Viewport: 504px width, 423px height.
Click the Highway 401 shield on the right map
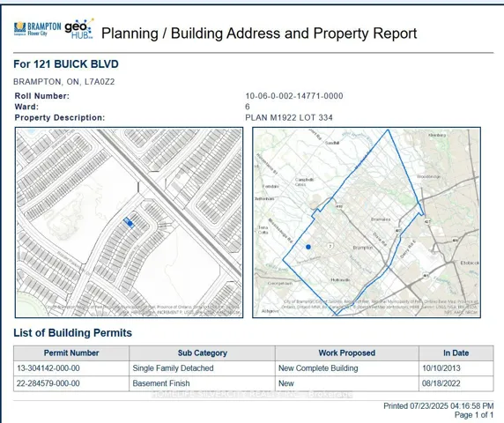tap(426, 276)
